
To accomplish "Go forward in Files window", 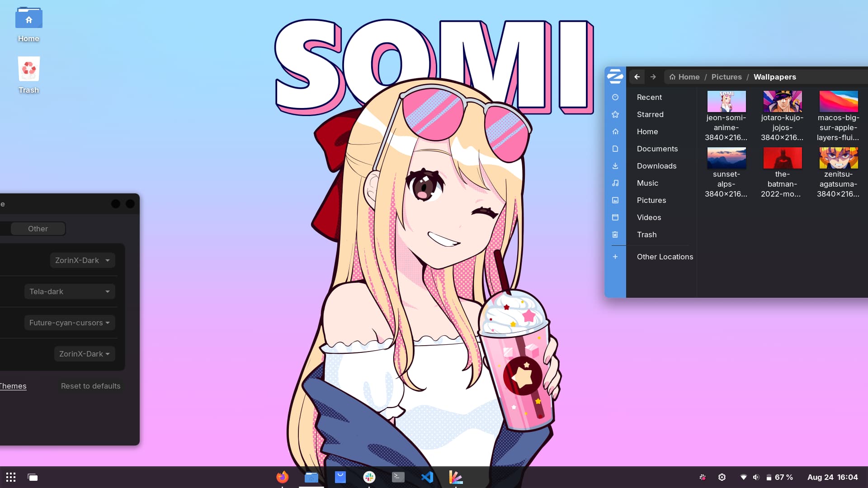I will tap(653, 77).
